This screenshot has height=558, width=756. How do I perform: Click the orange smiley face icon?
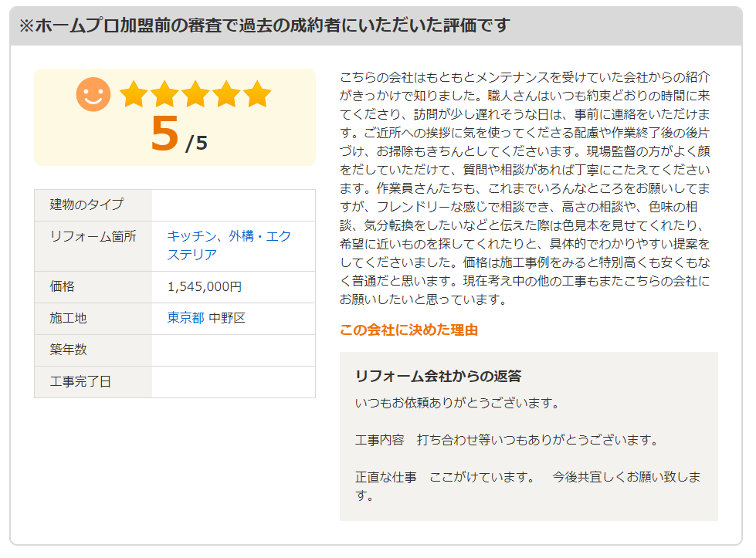click(93, 94)
